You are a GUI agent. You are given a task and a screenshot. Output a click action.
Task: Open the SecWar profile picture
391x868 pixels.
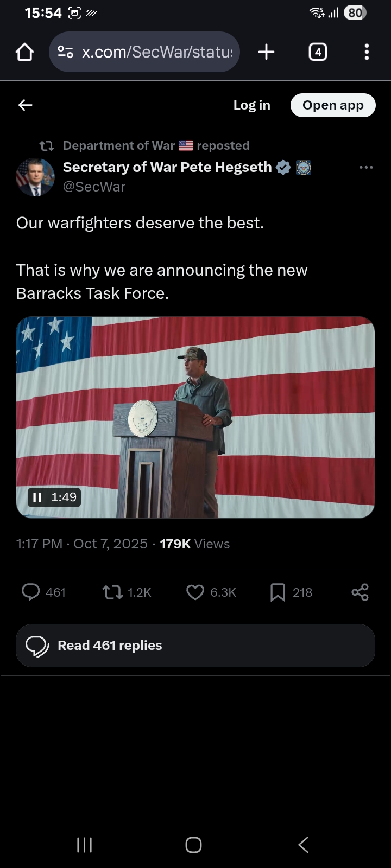[x=35, y=177]
